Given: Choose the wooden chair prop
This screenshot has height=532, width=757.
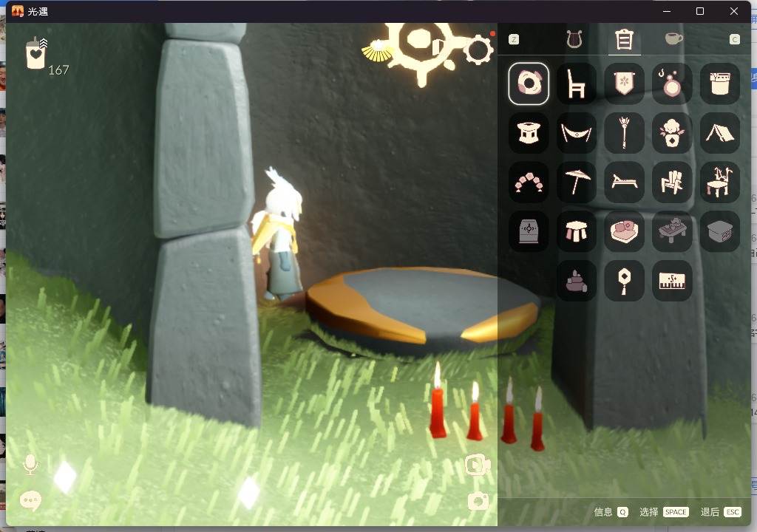Looking at the screenshot, I should 576,83.
